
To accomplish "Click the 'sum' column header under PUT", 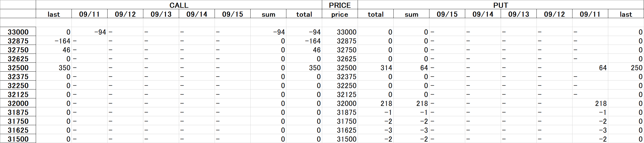I will pos(411,14).
